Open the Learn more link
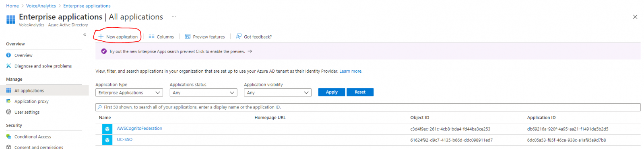Screen dimensions: 644x149 351,71
